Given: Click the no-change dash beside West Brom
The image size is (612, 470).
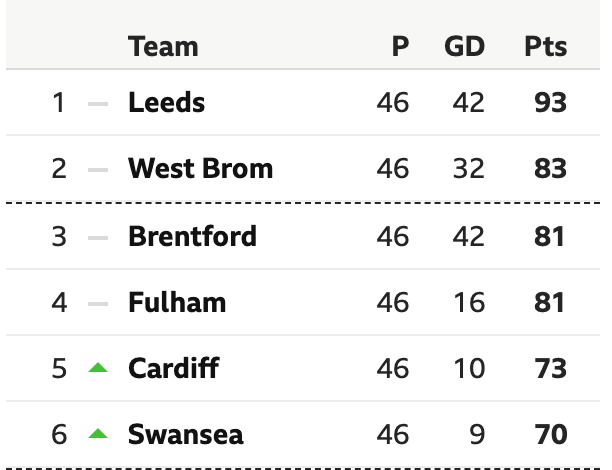Looking at the screenshot, I should (98, 170).
